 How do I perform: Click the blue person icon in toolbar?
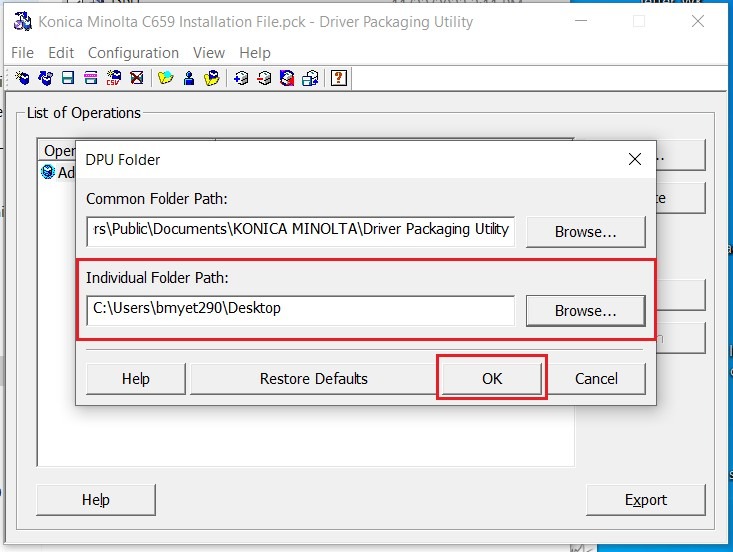pos(189,78)
